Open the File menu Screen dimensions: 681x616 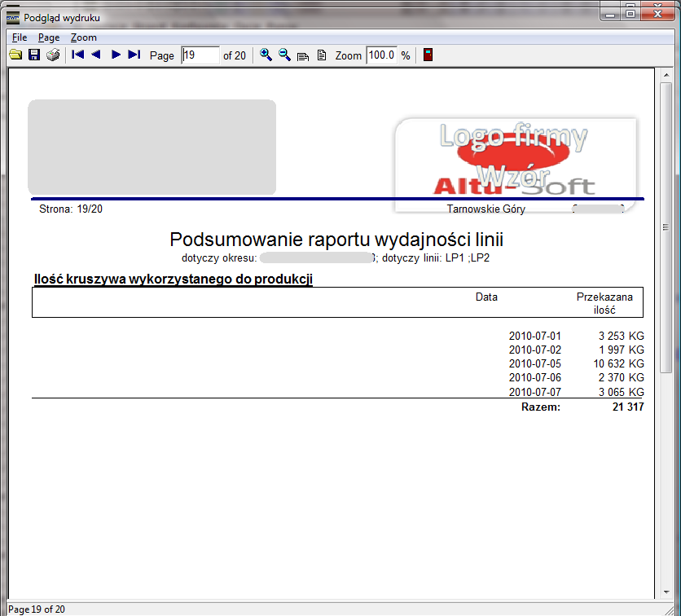(x=20, y=37)
